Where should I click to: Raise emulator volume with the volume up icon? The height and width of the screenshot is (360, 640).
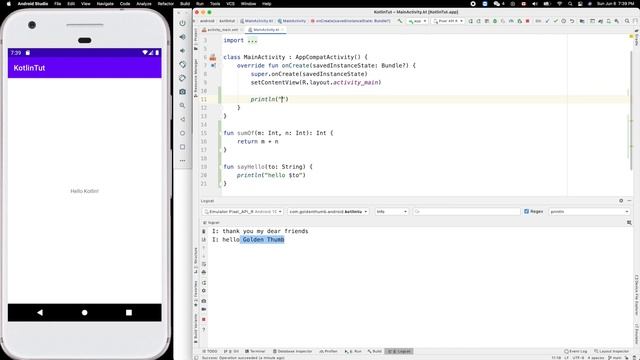(182, 37)
